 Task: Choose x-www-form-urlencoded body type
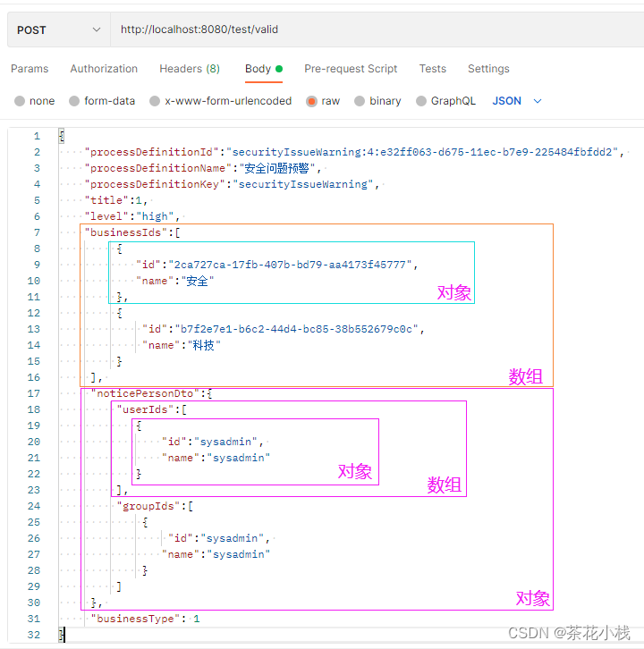[x=155, y=101]
